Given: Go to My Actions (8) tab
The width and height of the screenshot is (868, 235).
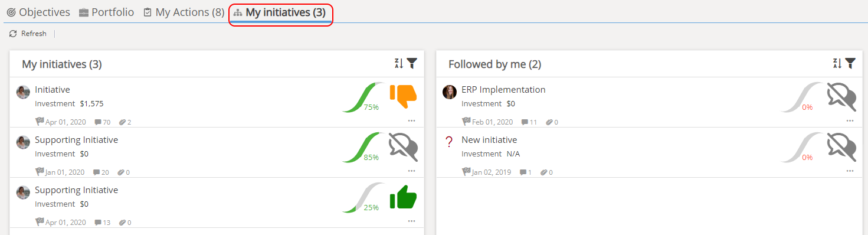Looking at the screenshot, I should click(x=184, y=12).
